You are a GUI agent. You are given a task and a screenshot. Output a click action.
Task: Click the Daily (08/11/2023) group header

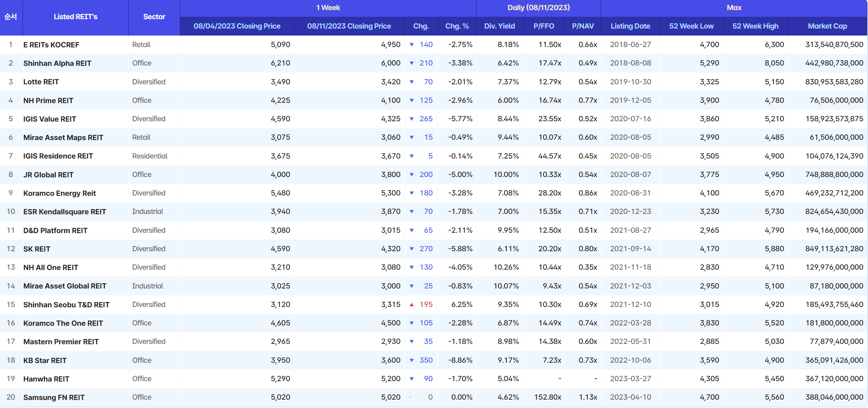[x=538, y=8]
